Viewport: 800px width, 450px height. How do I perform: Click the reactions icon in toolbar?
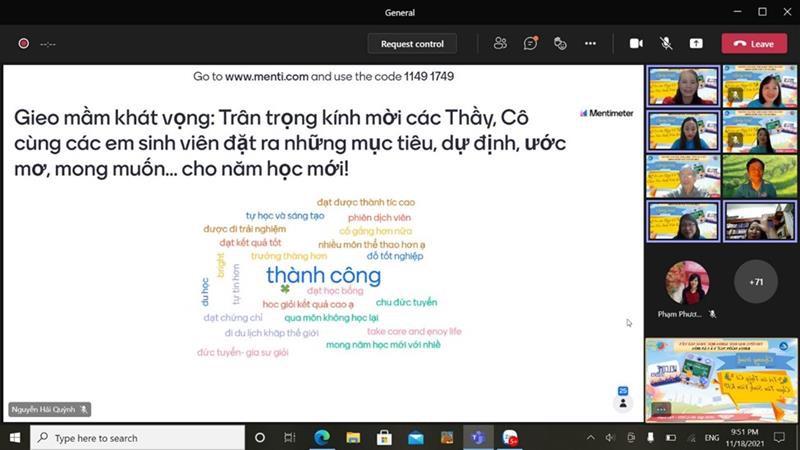click(560, 43)
